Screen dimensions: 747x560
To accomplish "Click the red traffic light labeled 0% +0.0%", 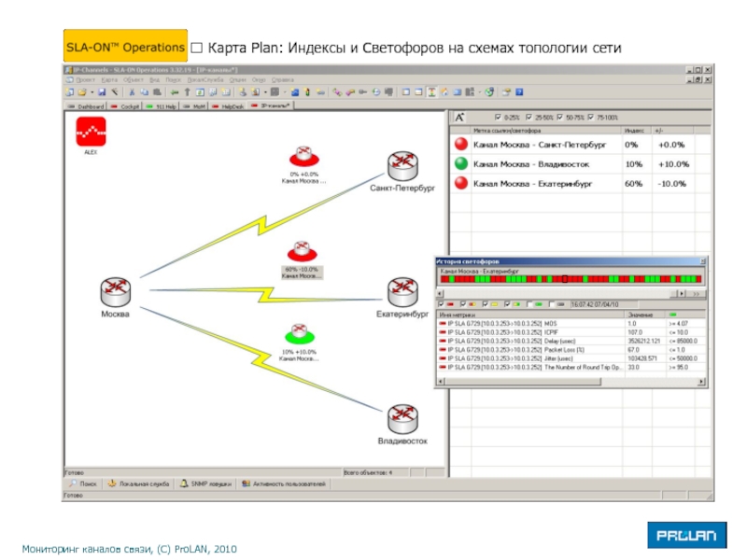I will (x=304, y=157).
